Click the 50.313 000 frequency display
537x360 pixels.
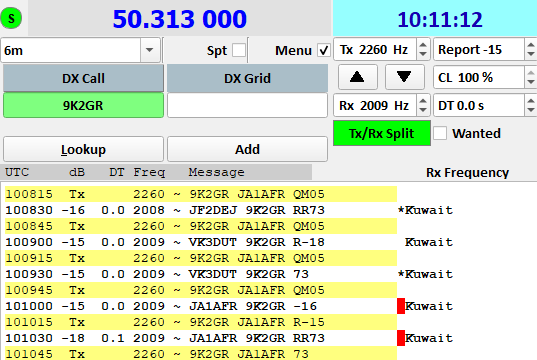180,19
